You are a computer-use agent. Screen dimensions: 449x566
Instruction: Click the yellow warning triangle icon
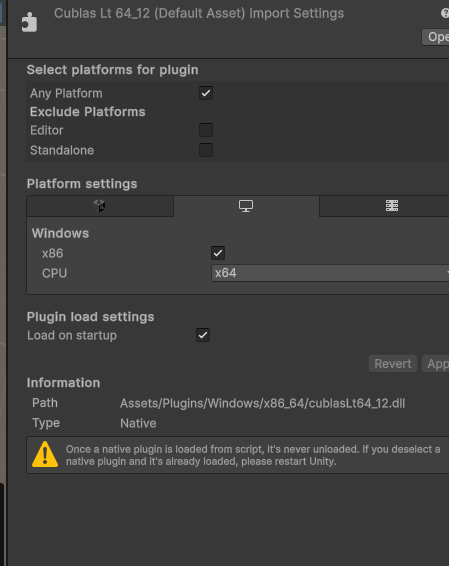45,454
